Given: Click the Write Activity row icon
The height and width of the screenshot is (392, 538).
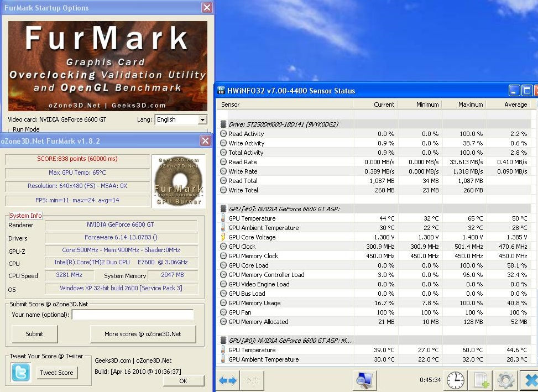Looking at the screenshot, I should click(x=223, y=143).
